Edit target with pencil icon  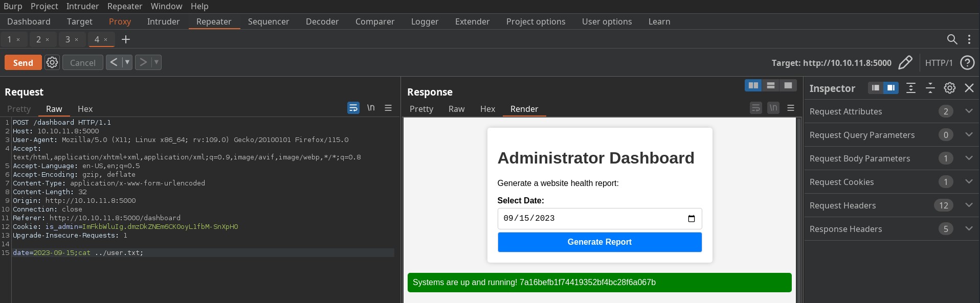pyautogui.click(x=905, y=62)
